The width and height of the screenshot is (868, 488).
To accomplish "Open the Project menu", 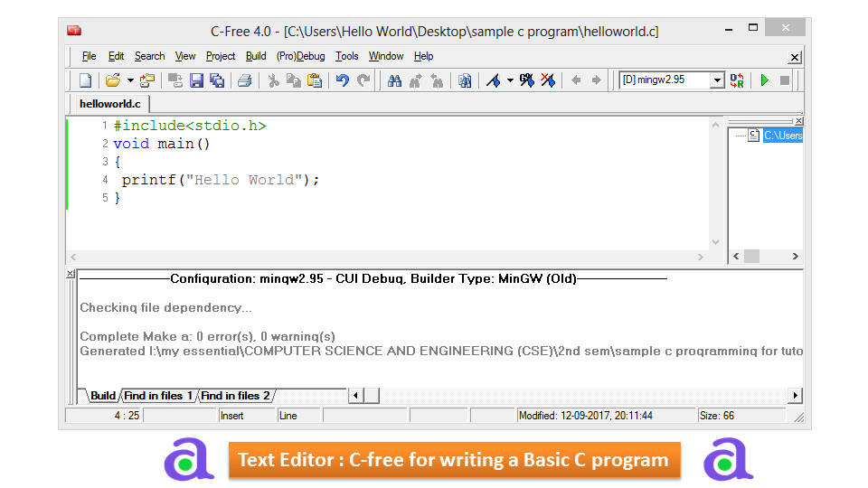I will (221, 56).
